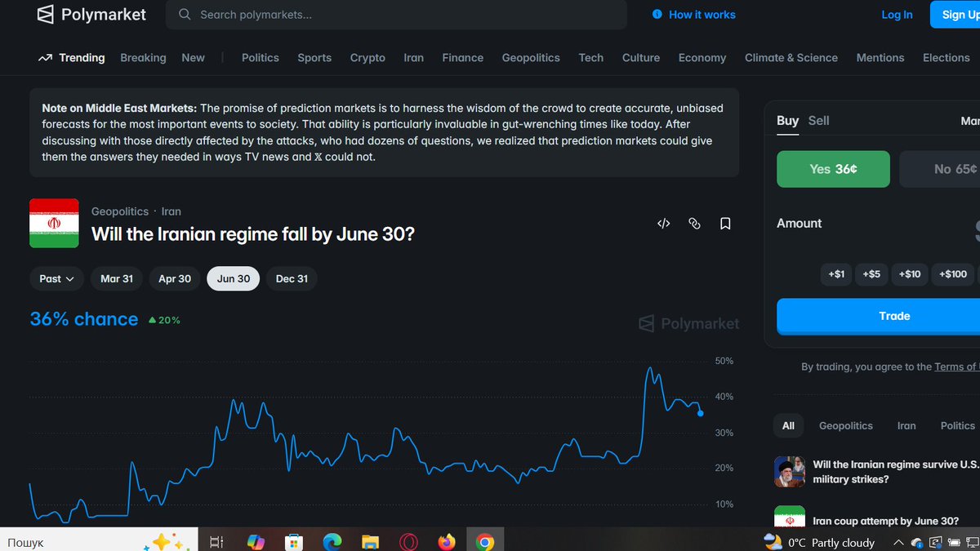Open the Economy category
980x551 pixels.
(702, 58)
